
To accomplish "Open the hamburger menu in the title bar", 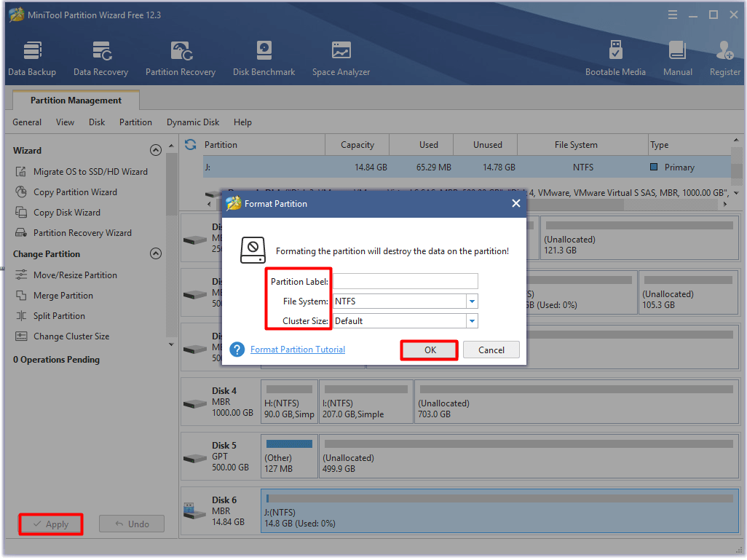I will pos(673,15).
